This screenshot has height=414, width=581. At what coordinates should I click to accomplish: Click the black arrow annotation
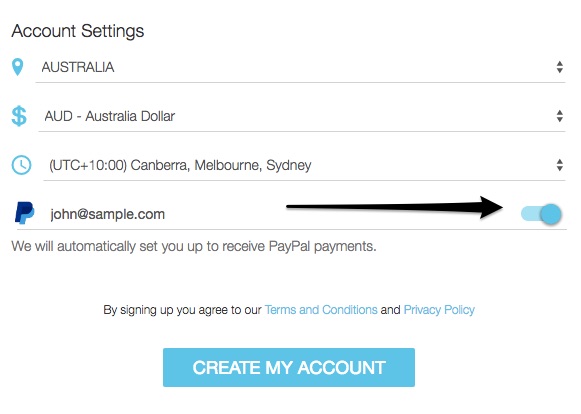tap(395, 207)
